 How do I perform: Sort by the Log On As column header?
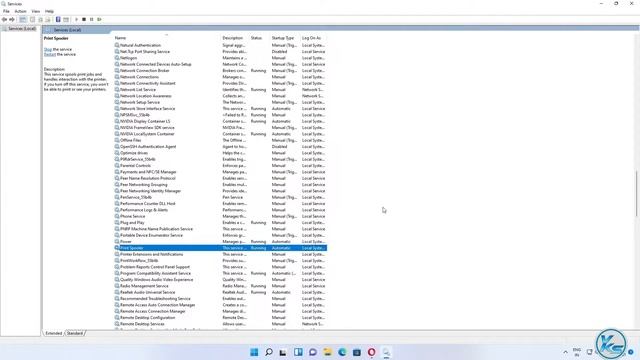tap(313, 38)
